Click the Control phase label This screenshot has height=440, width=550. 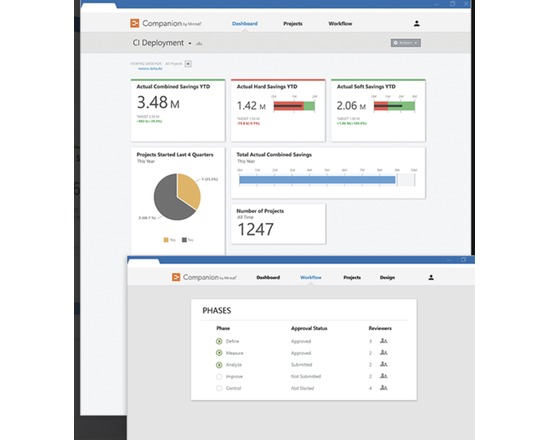point(233,388)
